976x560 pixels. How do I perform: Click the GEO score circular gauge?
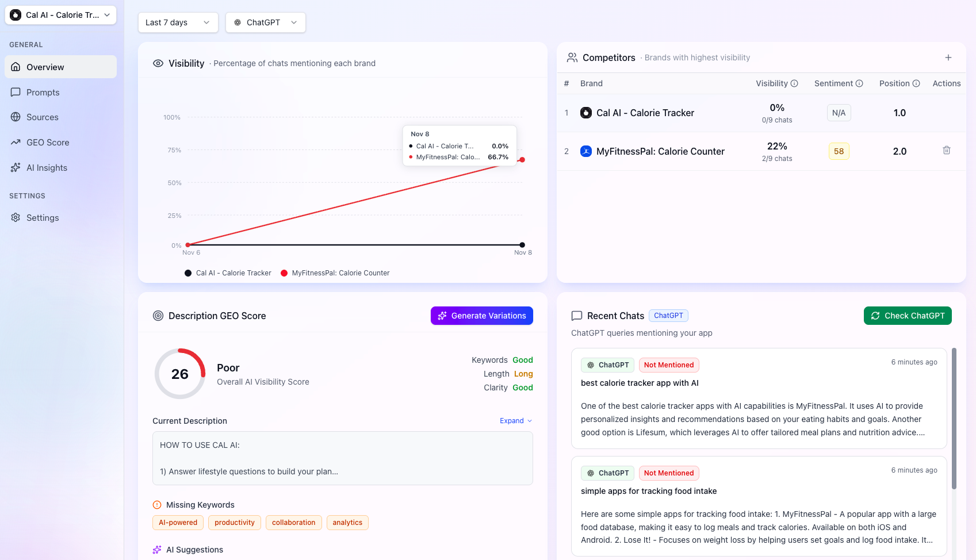[x=180, y=374]
